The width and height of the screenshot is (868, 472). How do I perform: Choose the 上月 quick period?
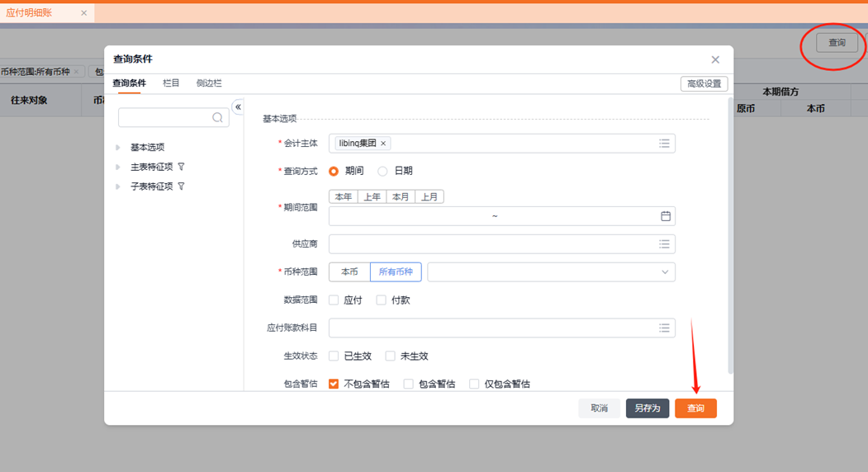(x=429, y=196)
